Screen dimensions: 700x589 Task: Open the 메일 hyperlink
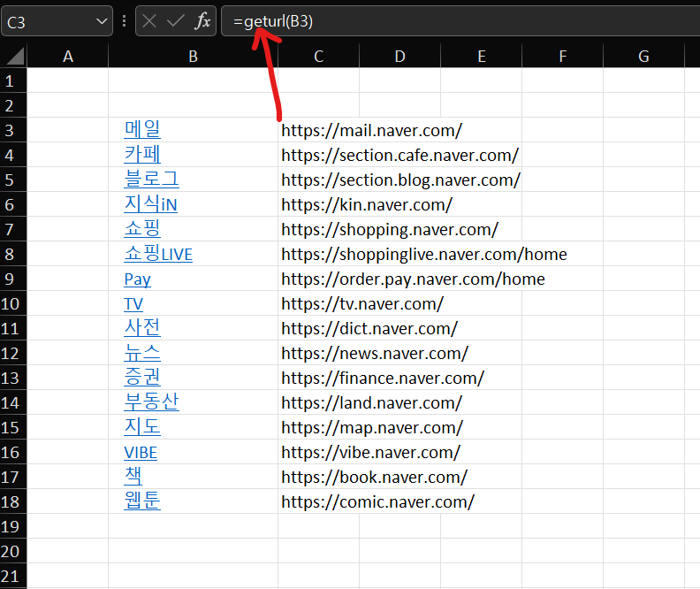(142, 129)
